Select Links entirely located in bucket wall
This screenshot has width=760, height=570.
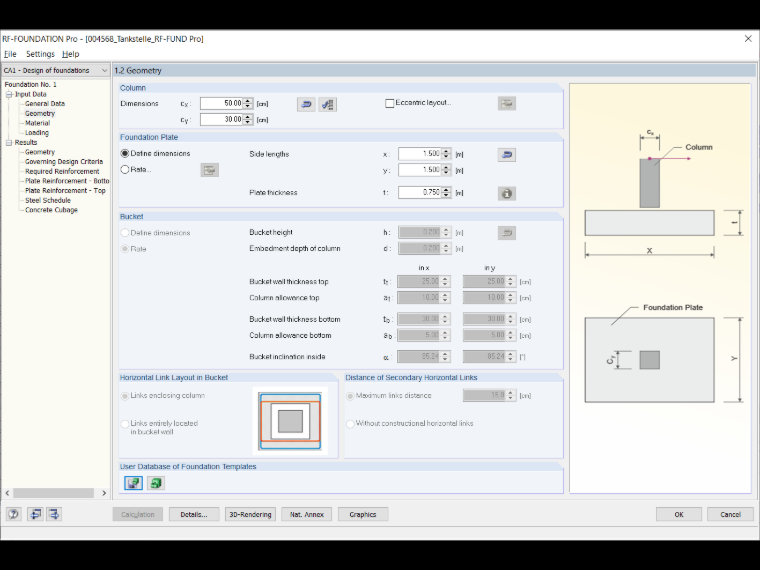pyautogui.click(x=125, y=424)
